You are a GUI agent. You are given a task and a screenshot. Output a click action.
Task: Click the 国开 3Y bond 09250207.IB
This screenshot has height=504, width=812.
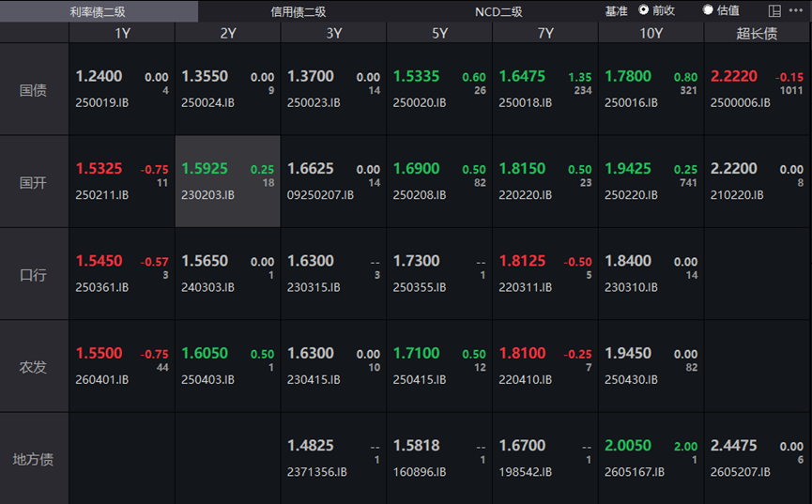click(x=333, y=182)
